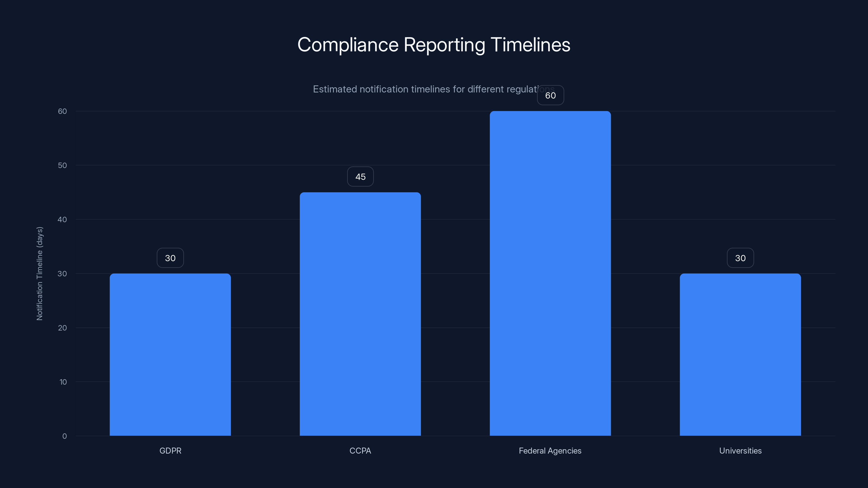
Task: Click the '60' value label above Federal Agencies
Action: (550, 95)
